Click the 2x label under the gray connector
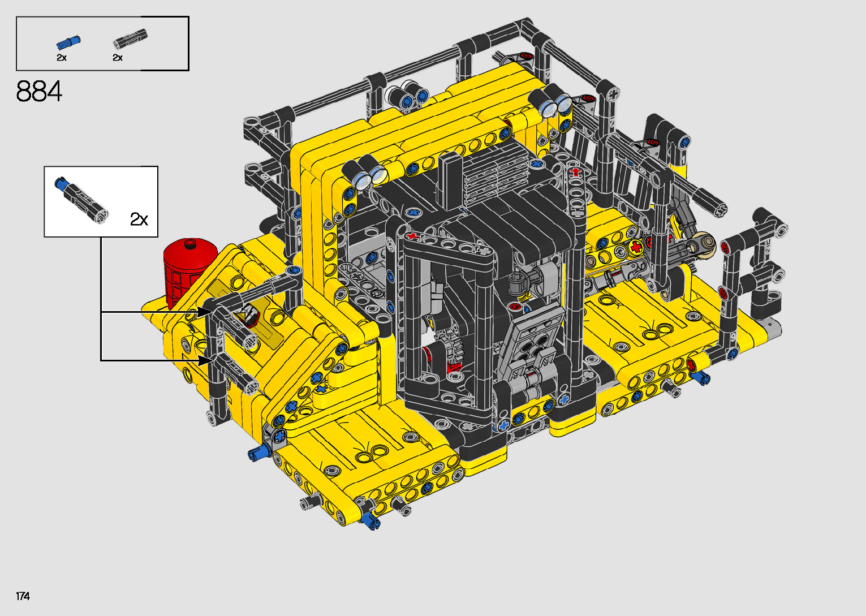Image resolution: width=866 pixels, height=616 pixels. pyautogui.click(x=118, y=58)
